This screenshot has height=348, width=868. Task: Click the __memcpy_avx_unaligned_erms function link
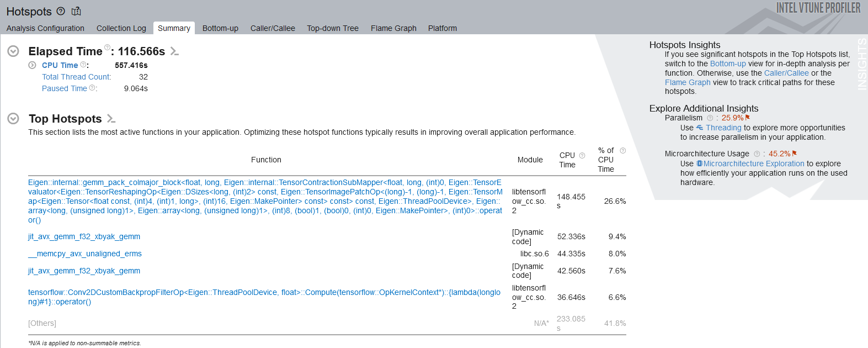85,254
